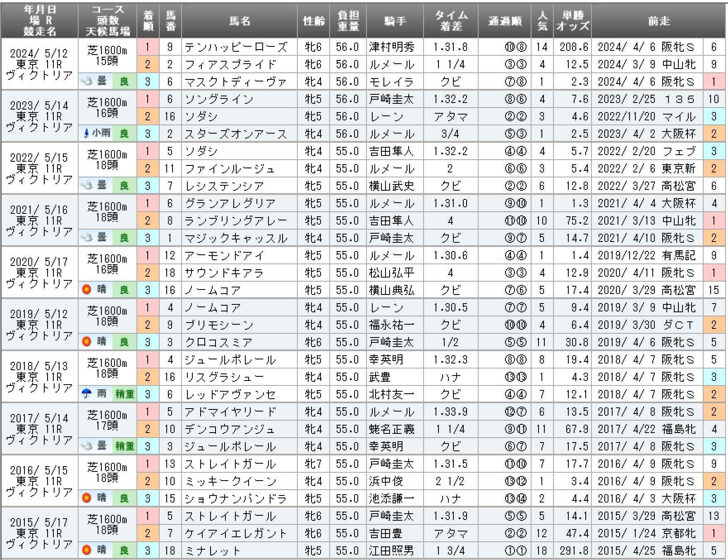
Task: Click jockey 津村明秀
Action: 392,47
